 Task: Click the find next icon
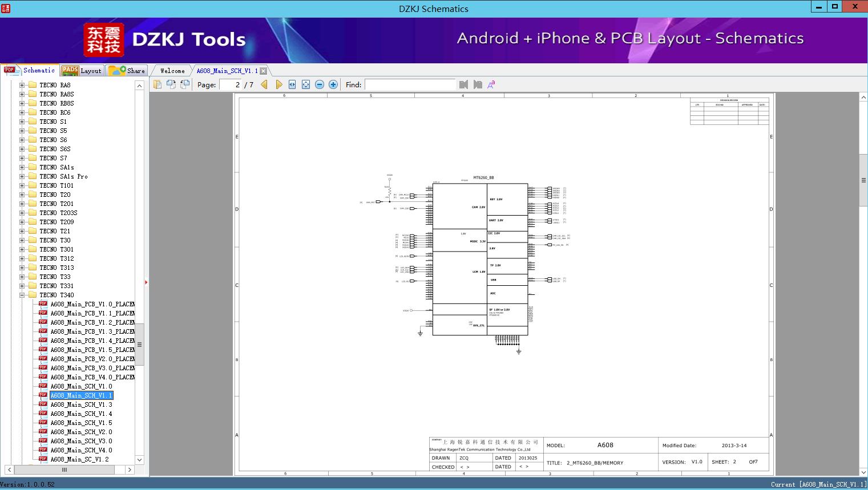(478, 84)
